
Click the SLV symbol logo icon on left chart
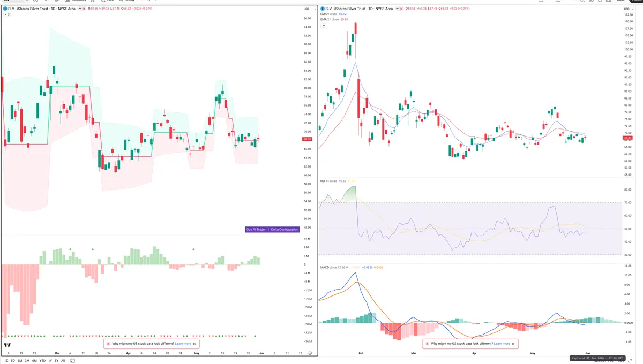tap(5, 9)
